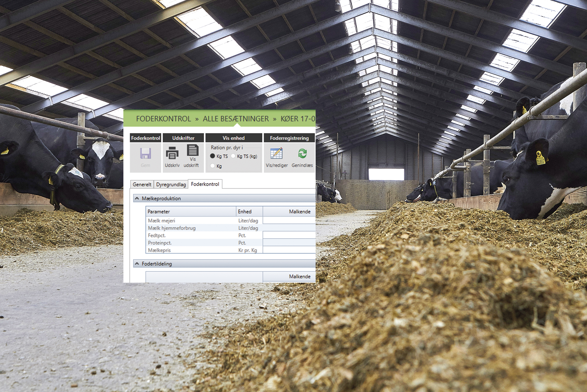Screen dimensions: 587x392
Task: Click the Mælkepris Malkende value field
Action: point(289,250)
